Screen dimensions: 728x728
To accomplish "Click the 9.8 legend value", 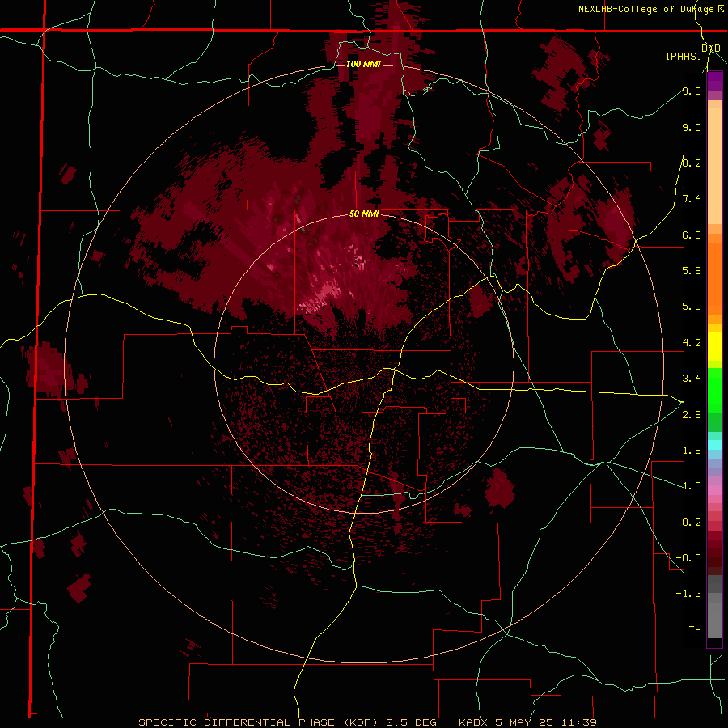I will tap(692, 91).
